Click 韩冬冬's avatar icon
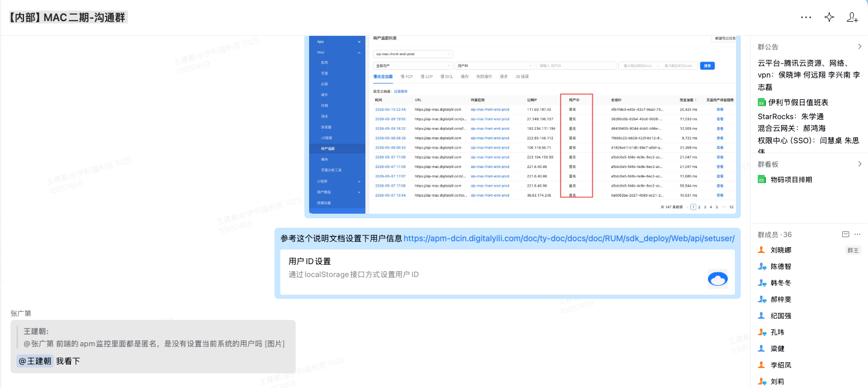The height and width of the screenshot is (388, 868). tap(762, 283)
